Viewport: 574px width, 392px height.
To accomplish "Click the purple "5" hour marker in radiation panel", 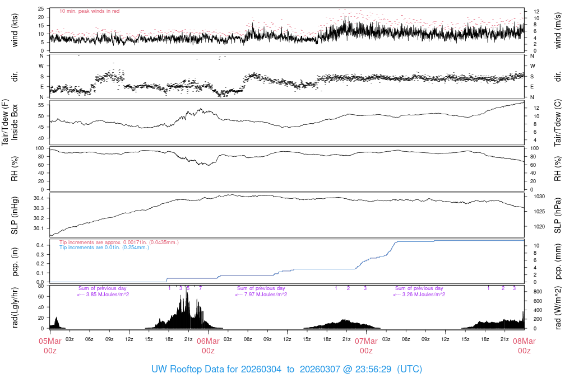I will (x=188, y=288).
